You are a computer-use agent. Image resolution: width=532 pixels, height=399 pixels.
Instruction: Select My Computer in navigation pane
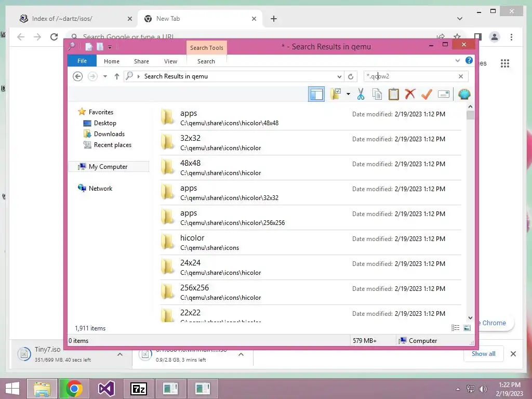click(x=109, y=167)
